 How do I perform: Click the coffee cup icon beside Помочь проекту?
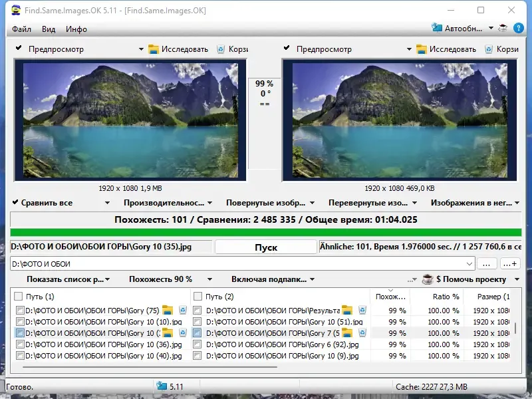pos(428,279)
